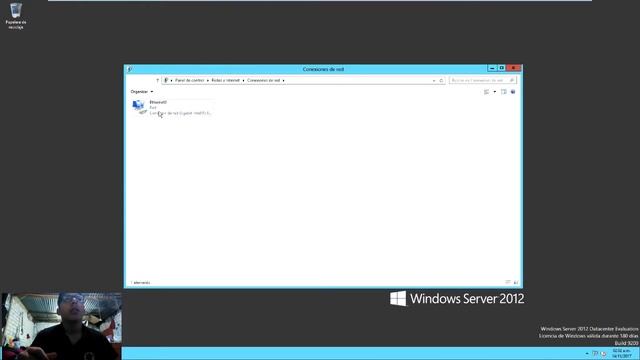Navigate to Redes e Internet breadcrumb
The width and height of the screenshot is (640, 360).
point(225,80)
